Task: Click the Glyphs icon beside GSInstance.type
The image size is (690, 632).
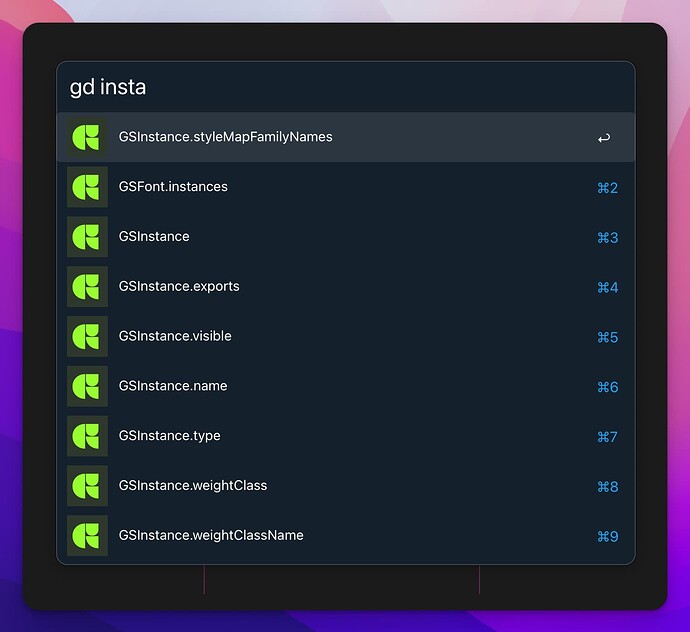Action: pos(87,436)
